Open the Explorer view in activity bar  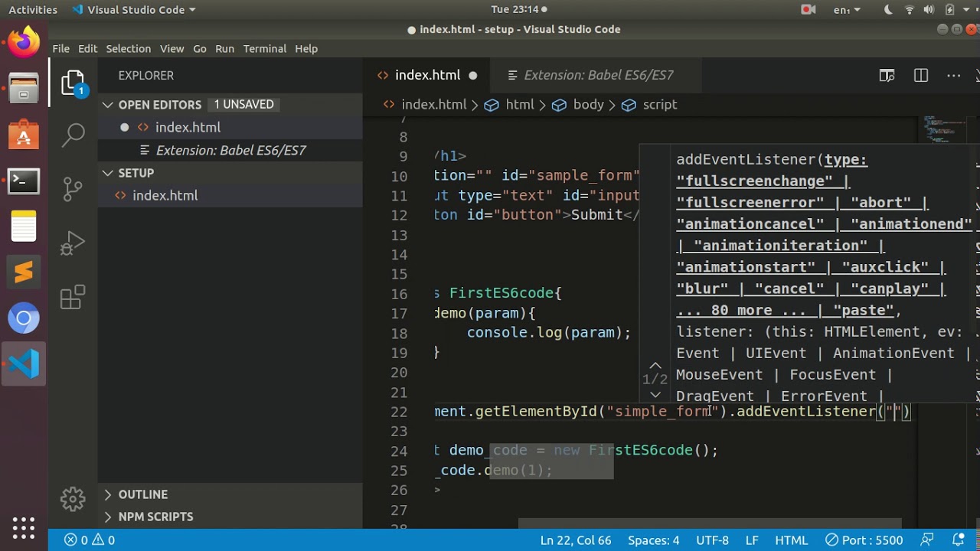pyautogui.click(x=73, y=83)
